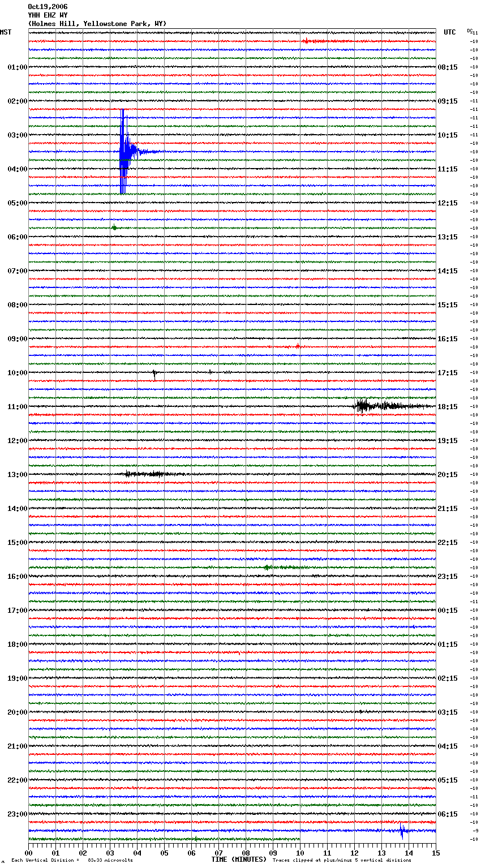The width and height of the screenshot is (481, 868).
Task: Click the 00:15 UTC time label
Action: [448, 611]
